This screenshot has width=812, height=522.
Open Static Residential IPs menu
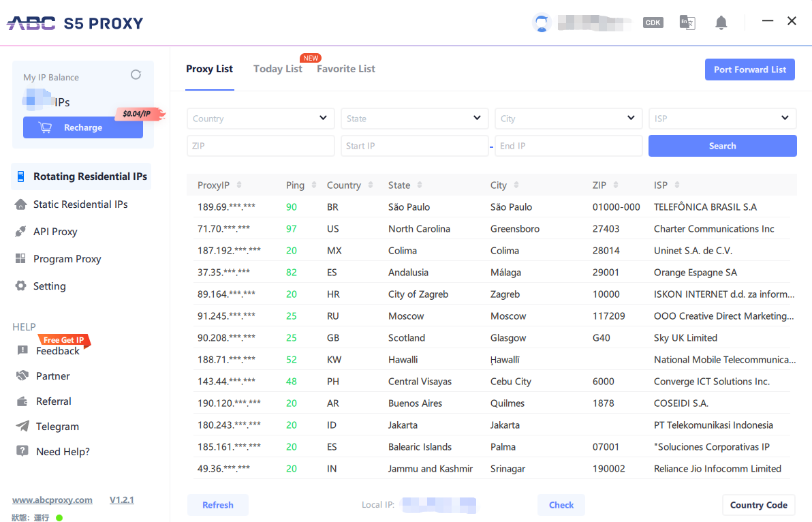tap(81, 204)
